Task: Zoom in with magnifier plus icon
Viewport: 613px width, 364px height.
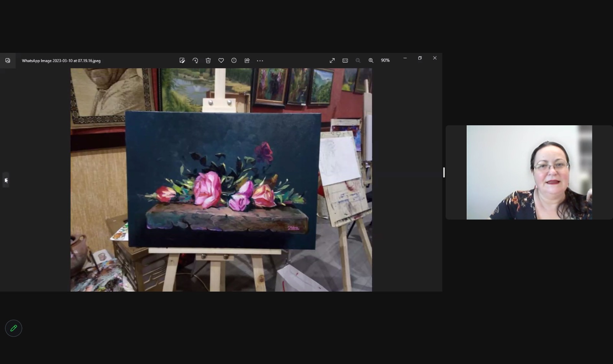Action: pos(371,61)
